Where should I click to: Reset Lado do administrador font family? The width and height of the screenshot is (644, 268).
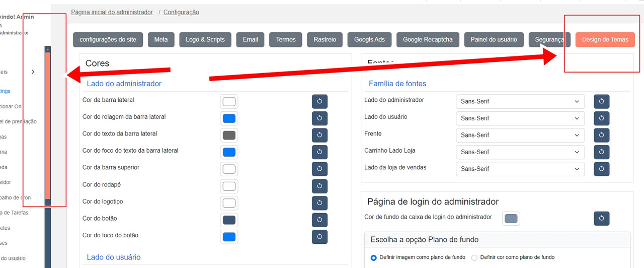tap(602, 101)
